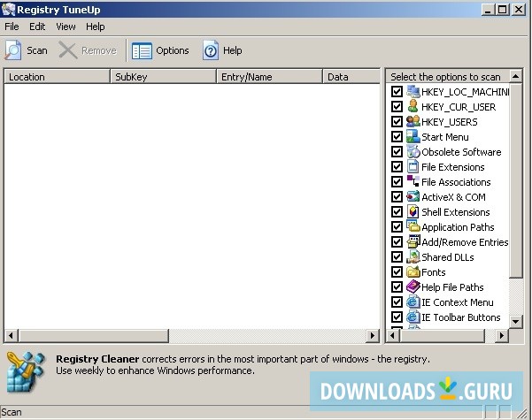
Task: Minimize the Registry TuneUp window
Action: point(489,9)
